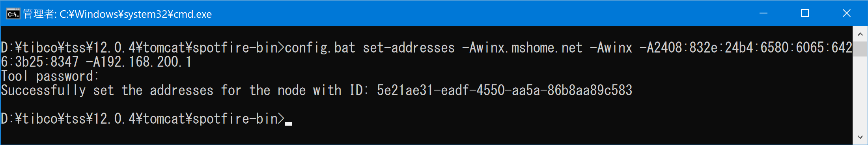Screen dimensions: 868x145
Task: Open the cmd.exe system menu icon
Action: point(13,14)
